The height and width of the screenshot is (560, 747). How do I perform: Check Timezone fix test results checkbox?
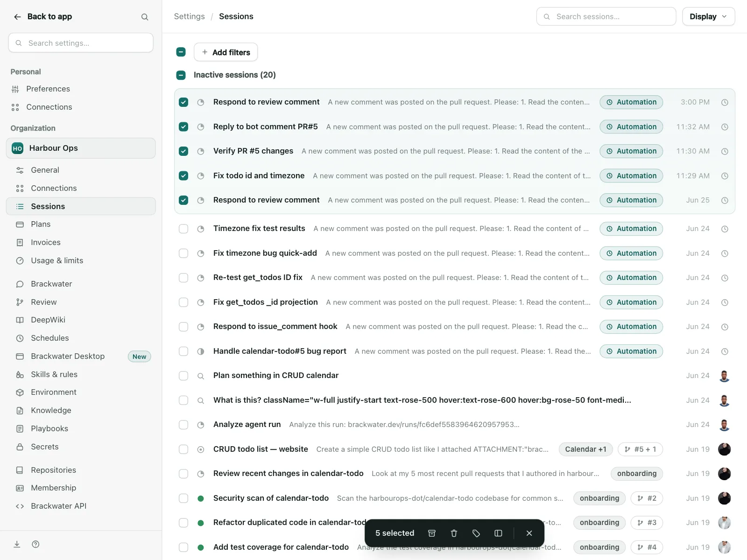(x=183, y=229)
